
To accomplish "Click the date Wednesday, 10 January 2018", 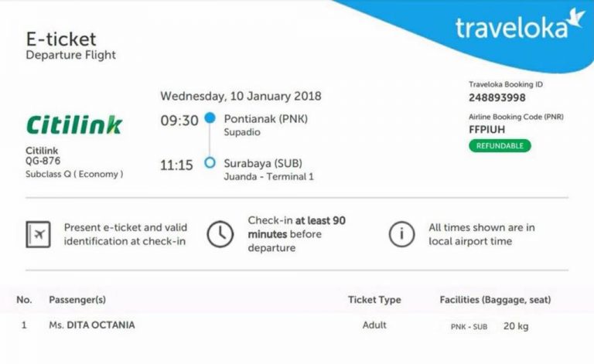I will click(x=241, y=97).
